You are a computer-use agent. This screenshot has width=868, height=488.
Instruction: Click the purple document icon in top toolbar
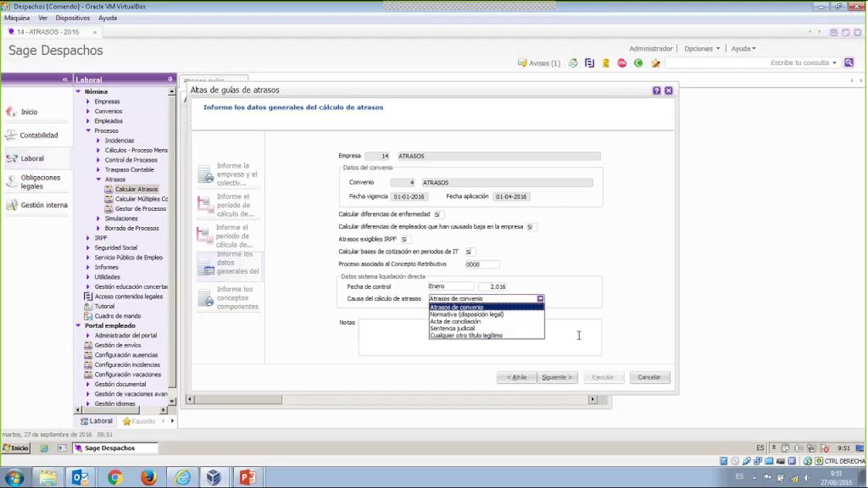(589, 63)
